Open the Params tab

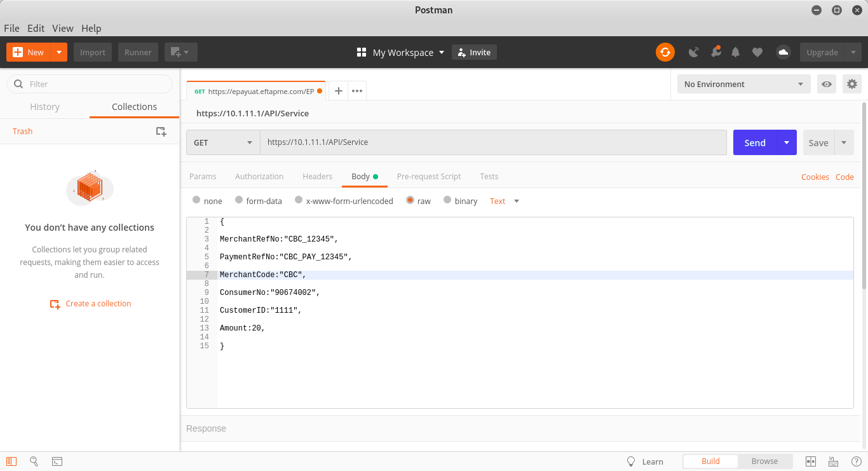coord(203,176)
